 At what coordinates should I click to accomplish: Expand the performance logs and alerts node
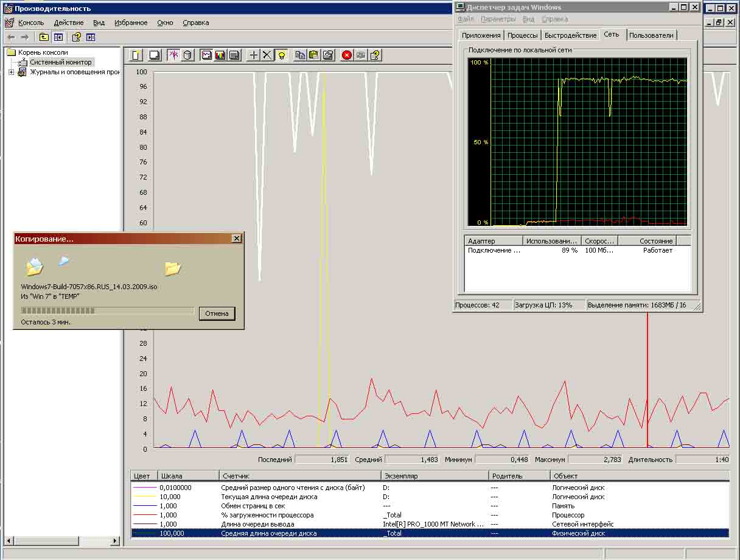(11, 72)
